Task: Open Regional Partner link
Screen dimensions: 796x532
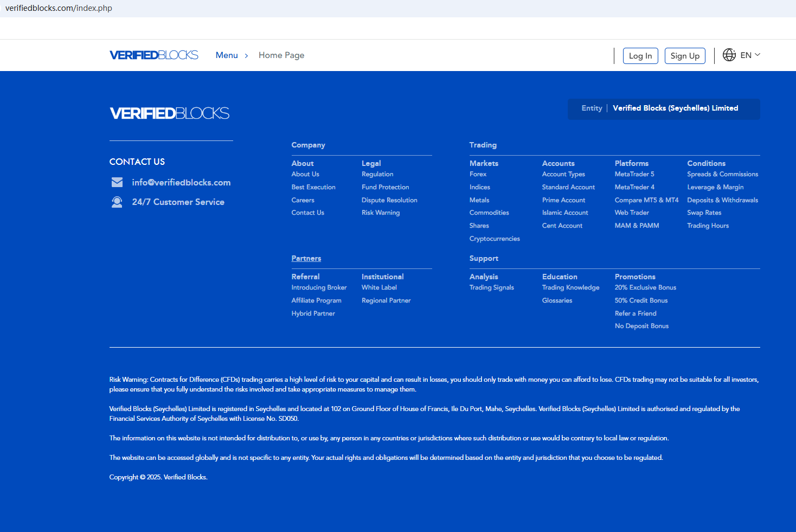Action: pyautogui.click(x=386, y=300)
